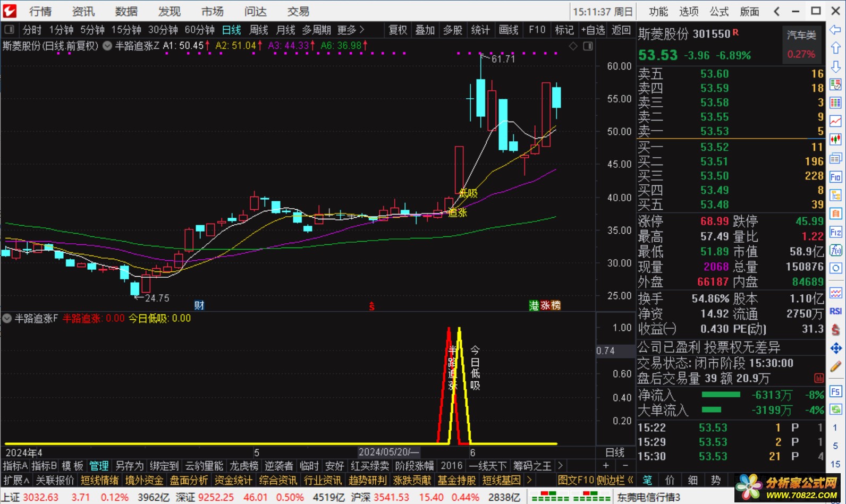Image resolution: width=846 pixels, height=504 pixels.
Task: Click the RSI indicator icon
Action: (x=835, y=311)
